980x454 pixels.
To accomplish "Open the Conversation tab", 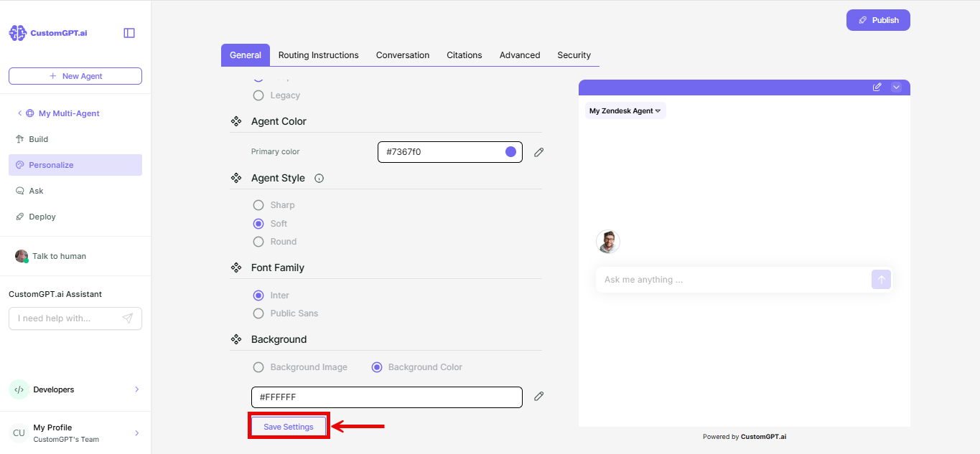I will [403, 55].
